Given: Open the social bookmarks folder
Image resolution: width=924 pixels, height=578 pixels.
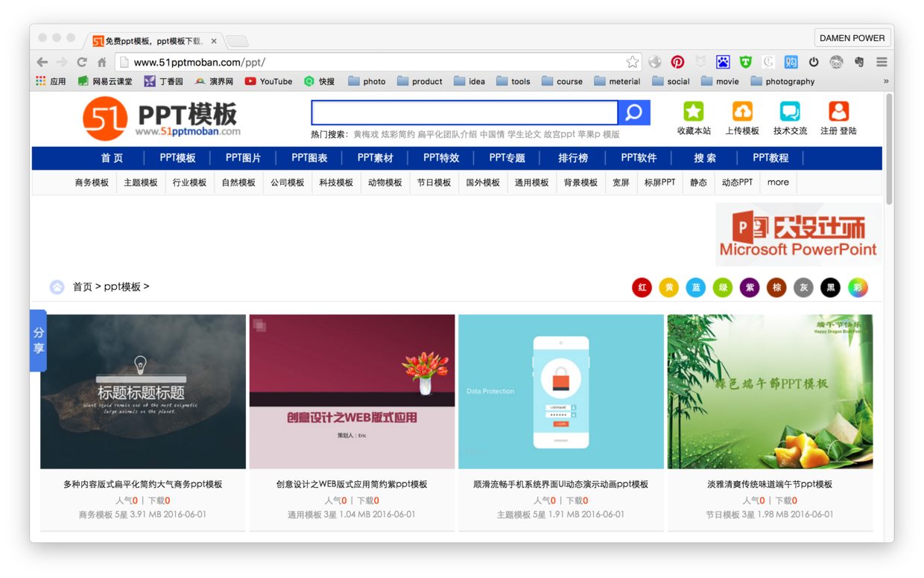Looking at the screenshot, I should pos(671,81).
